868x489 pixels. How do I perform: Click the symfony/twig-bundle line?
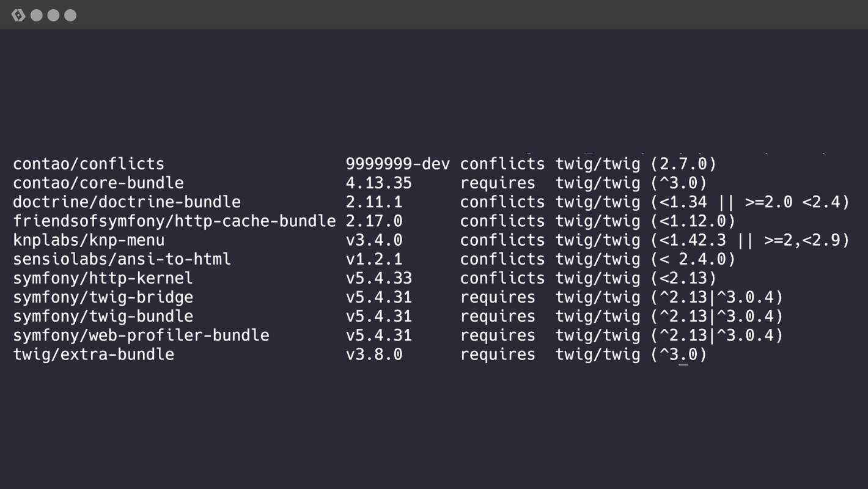click(x=104, y=316)
